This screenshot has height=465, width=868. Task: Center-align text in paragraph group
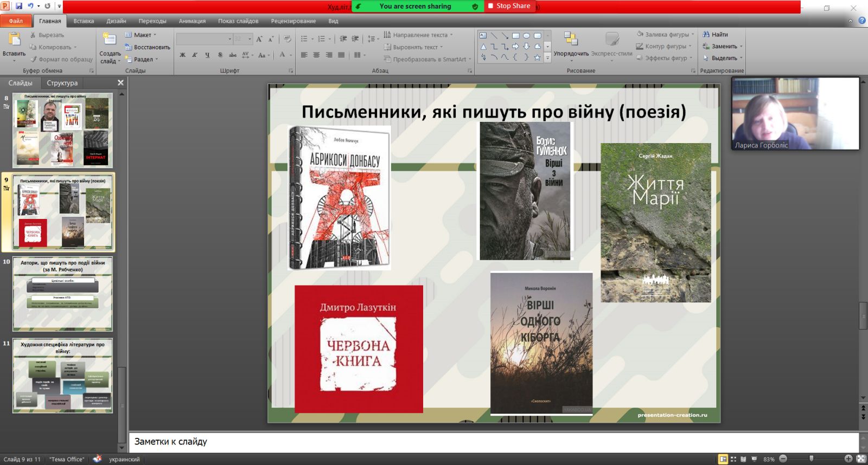click(316, 55)
